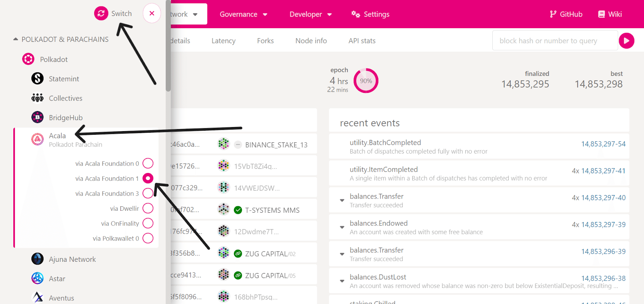Click the finalized block number 14,853,295
The image size is (644, 304).
525,84
